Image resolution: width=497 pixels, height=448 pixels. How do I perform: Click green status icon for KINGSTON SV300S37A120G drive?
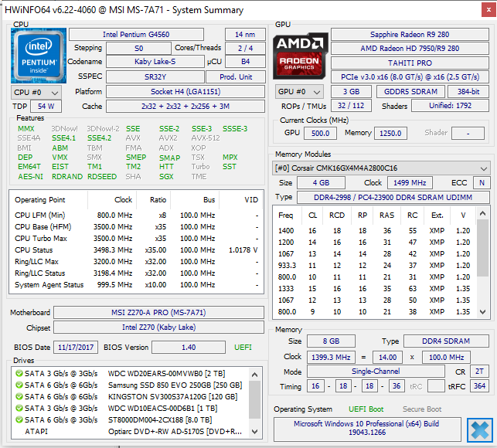(18, 396)
